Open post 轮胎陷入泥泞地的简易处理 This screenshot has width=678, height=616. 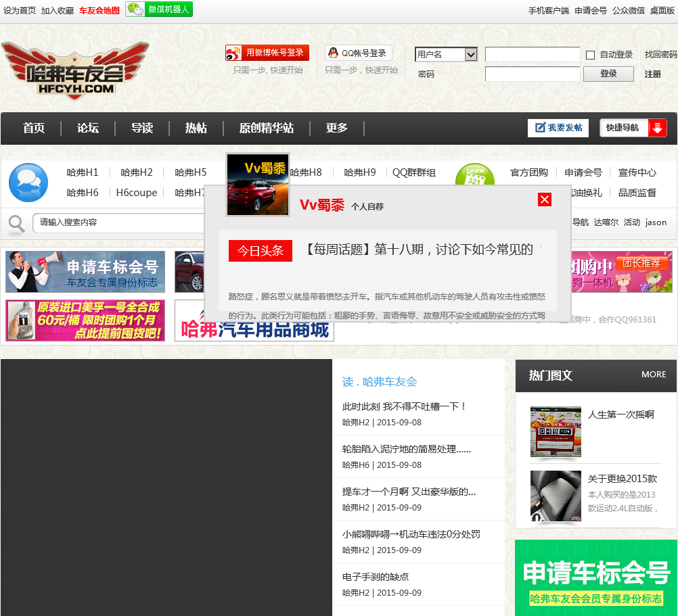pyautogui.click(x=407, y=449)
